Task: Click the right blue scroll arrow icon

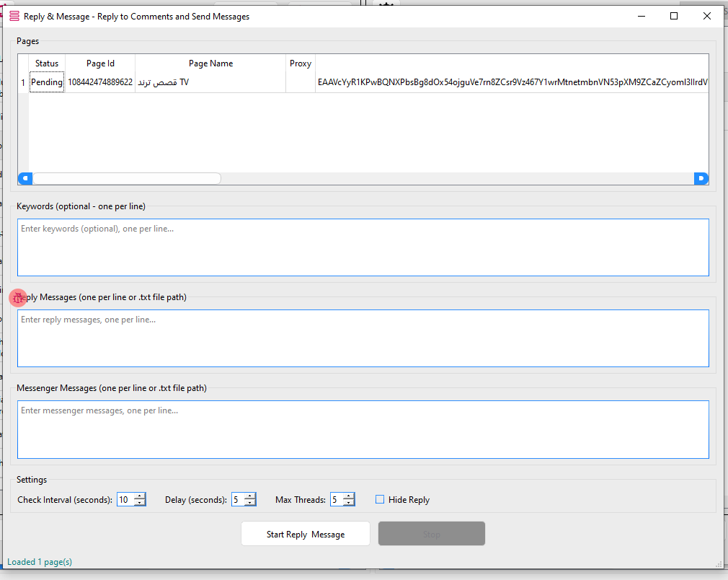Action: pyautogui.click(x=701, y=178)
